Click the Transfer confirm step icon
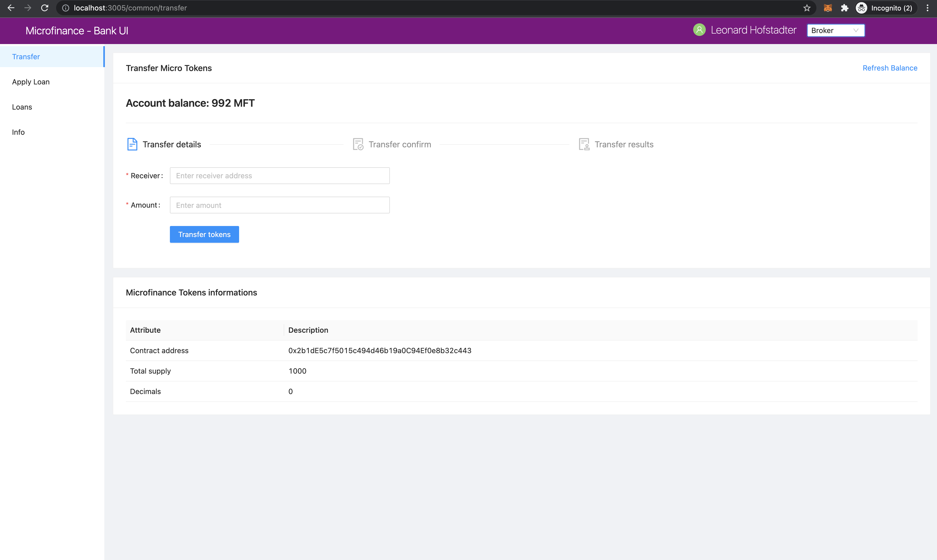 pos(358,144)
